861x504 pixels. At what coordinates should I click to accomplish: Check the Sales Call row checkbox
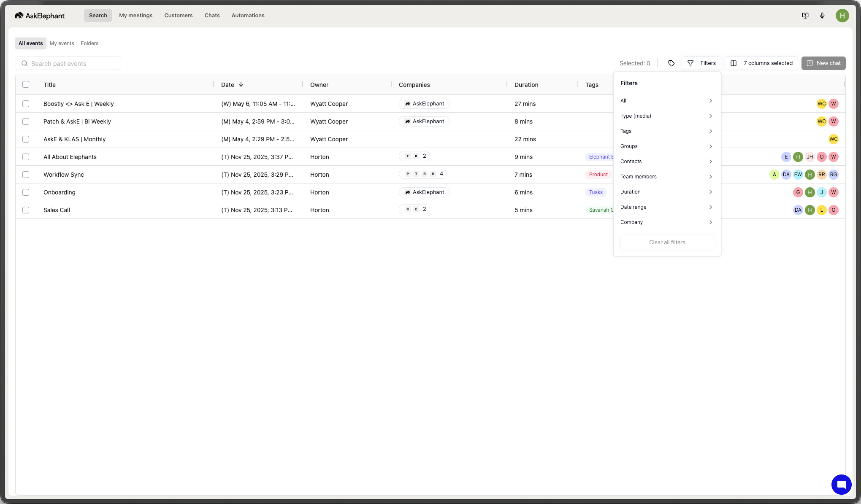click(26, 210)
